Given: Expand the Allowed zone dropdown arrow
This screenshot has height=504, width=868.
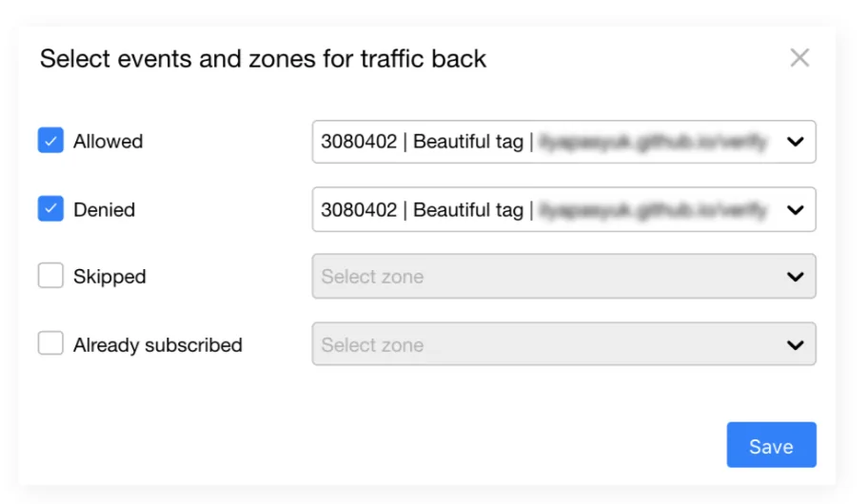Looking at the screenshot, I should click(x=796, y=142).
